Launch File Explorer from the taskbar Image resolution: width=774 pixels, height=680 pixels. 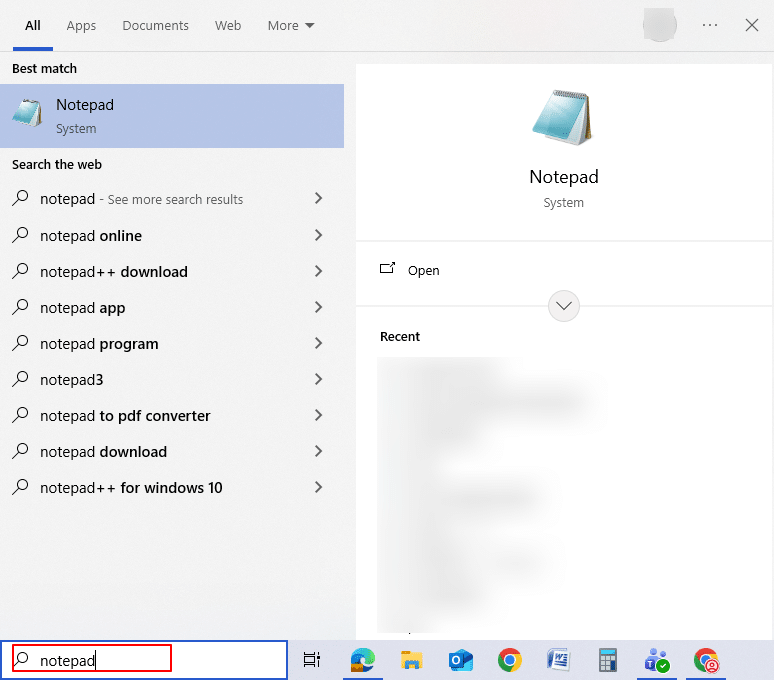(412, 660)
